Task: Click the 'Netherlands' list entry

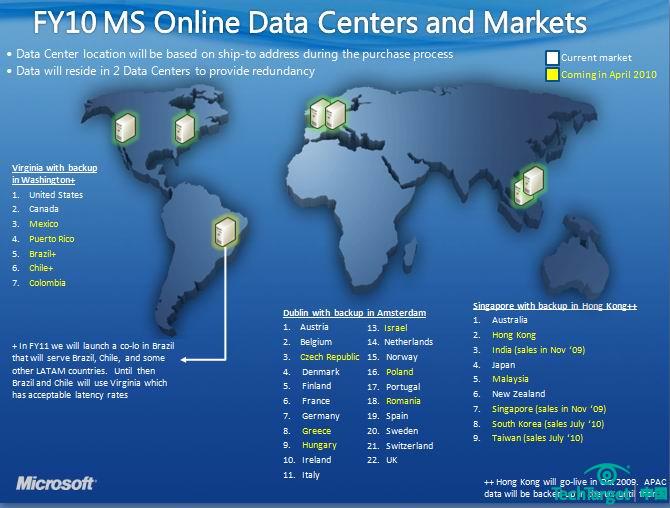Action: [x=408, y=342]
